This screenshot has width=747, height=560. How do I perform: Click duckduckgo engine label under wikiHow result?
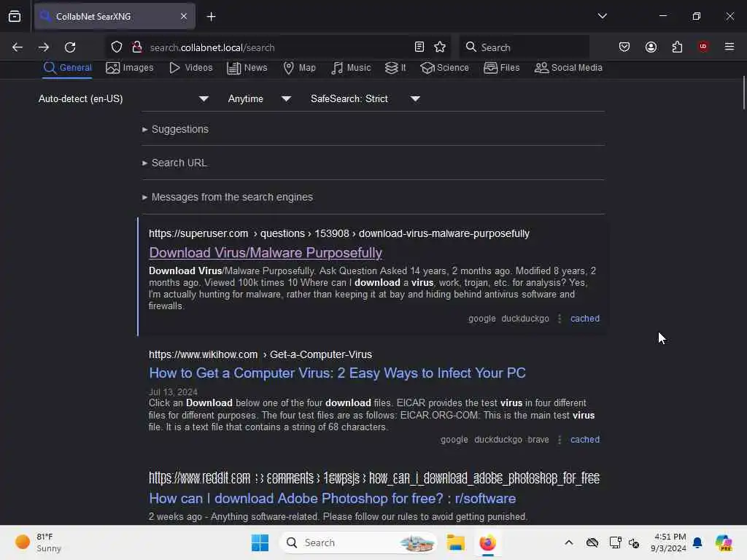pos(498,439)
